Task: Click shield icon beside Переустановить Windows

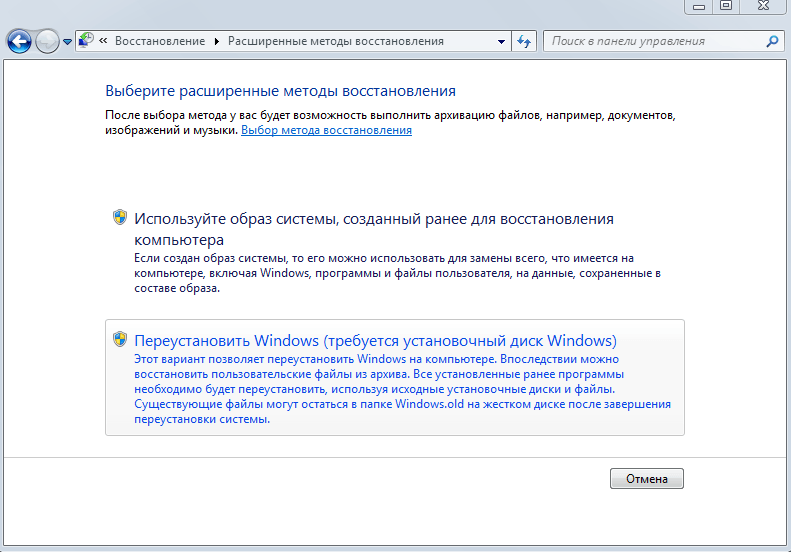Action: coord(120,339)
